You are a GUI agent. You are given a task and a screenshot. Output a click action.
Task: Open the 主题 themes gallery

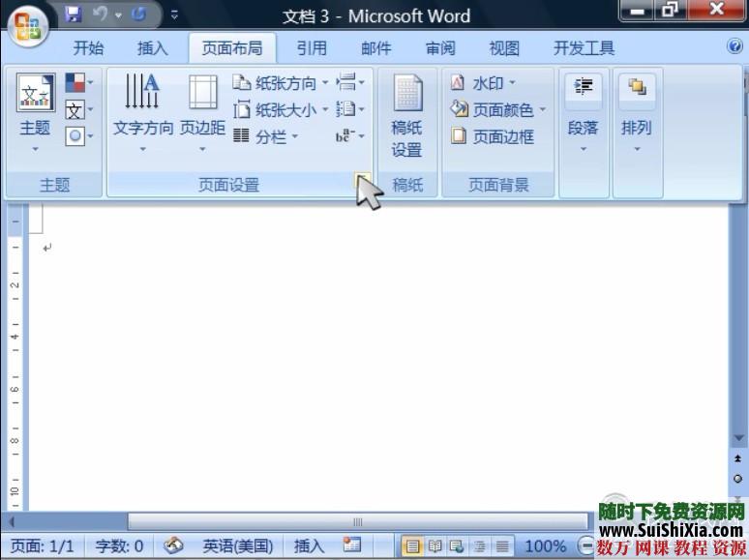[x=36, y=112]
